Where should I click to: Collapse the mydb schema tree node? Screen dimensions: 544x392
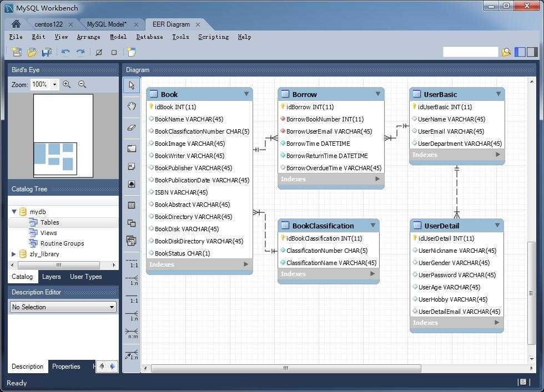(x=14, y=212)
